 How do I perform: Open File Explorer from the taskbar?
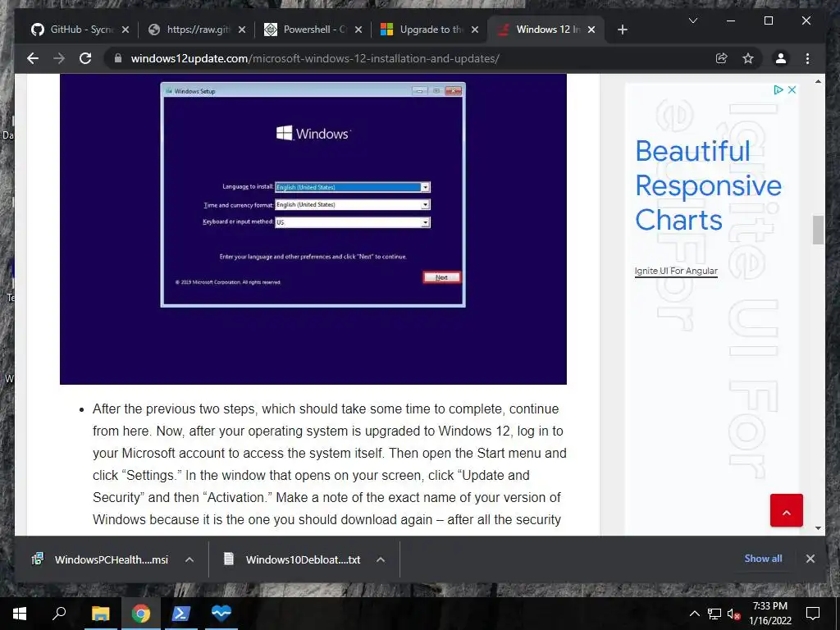100,614
